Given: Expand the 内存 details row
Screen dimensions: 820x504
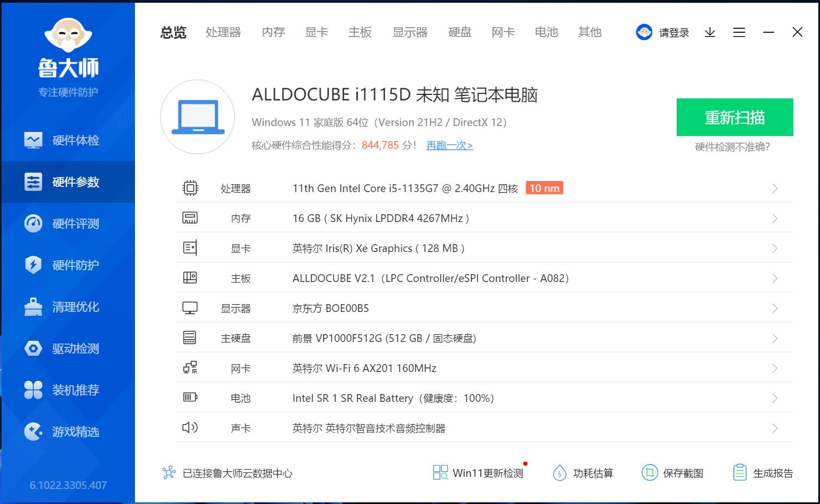Looking at the screenshot, I should pyautogui.click(x=775, y=218).
